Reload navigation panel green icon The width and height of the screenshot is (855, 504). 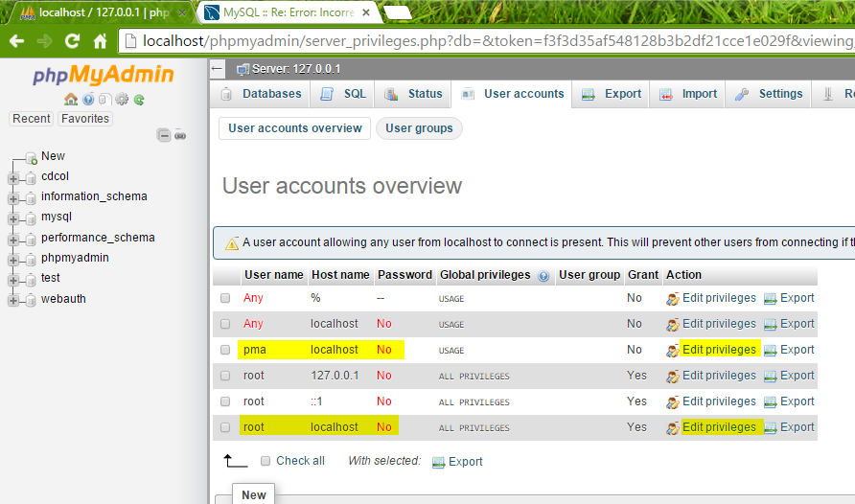click(139, 100)
